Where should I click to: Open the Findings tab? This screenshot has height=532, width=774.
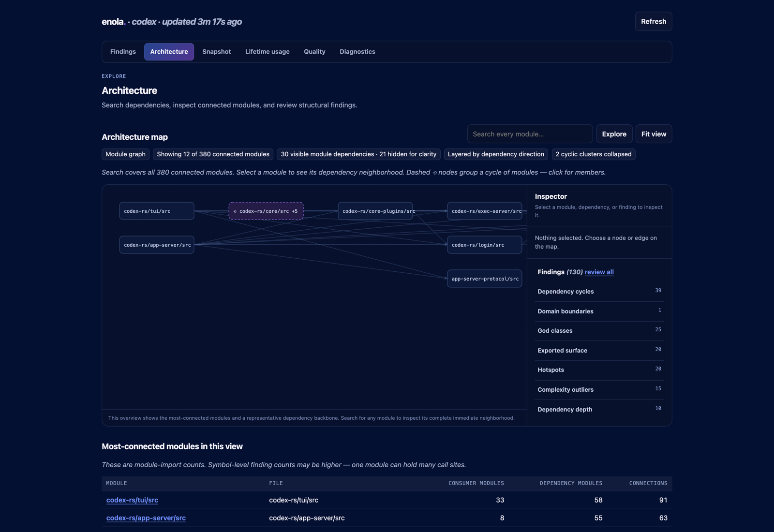pos(123,52)
